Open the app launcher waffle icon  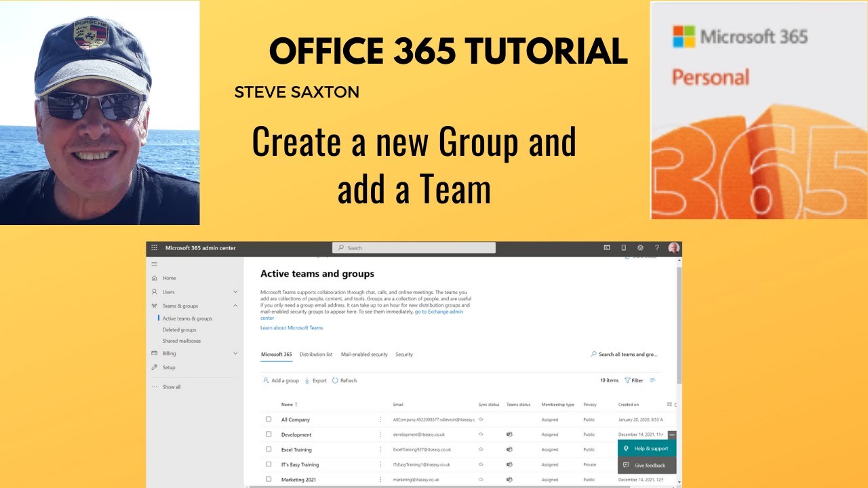pos(154,248)
